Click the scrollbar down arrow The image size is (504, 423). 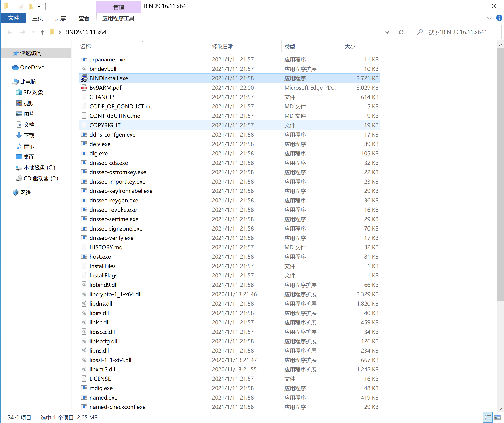tap(500, 408)
